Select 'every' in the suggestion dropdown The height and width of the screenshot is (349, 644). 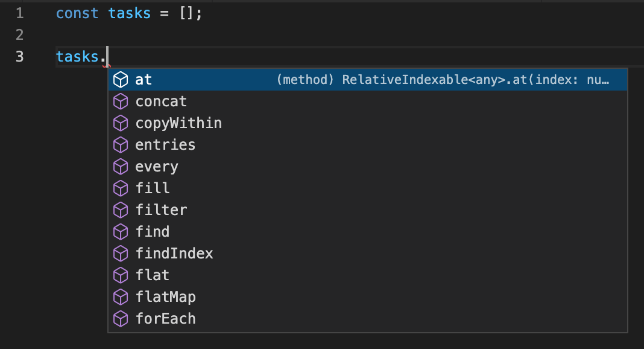[x=157, y=166]
